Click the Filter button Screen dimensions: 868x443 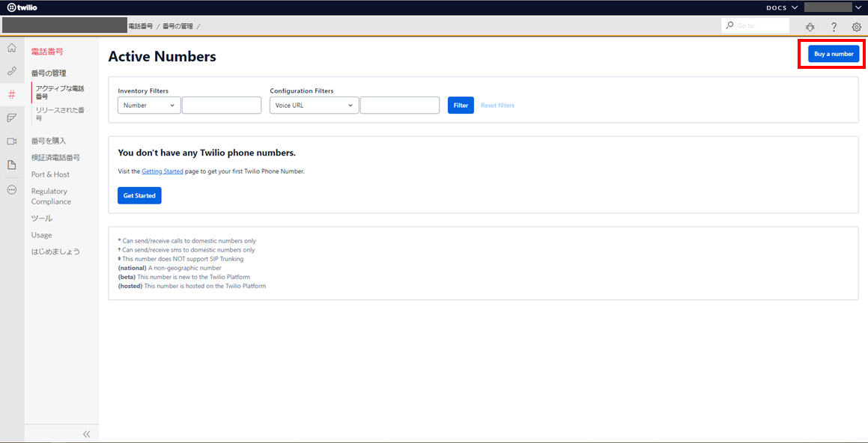(461, 105)
